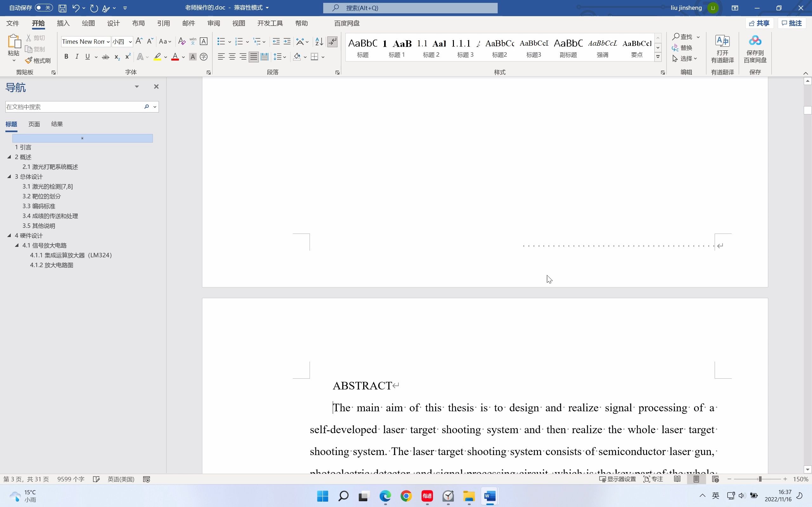Expand the styles gallery more arrow
The height and width of the screenshot is (507, 812).
658,57
